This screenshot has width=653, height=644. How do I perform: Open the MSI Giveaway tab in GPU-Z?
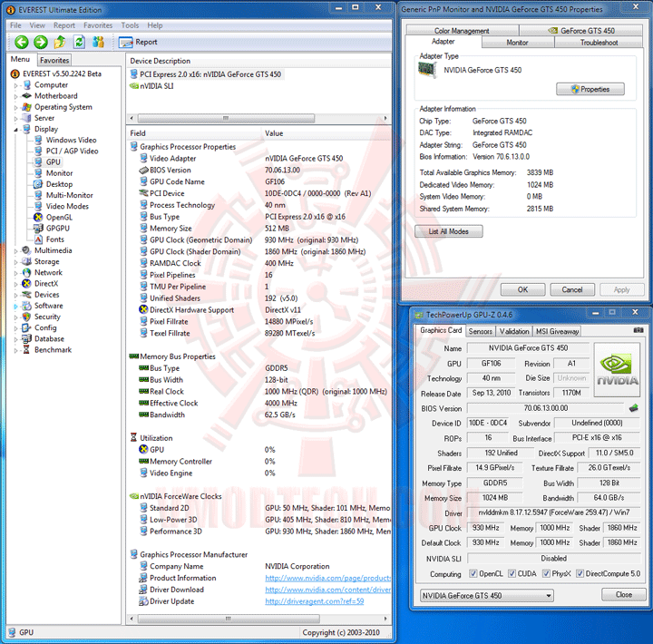pyautogui.click(x=557, y=331)
